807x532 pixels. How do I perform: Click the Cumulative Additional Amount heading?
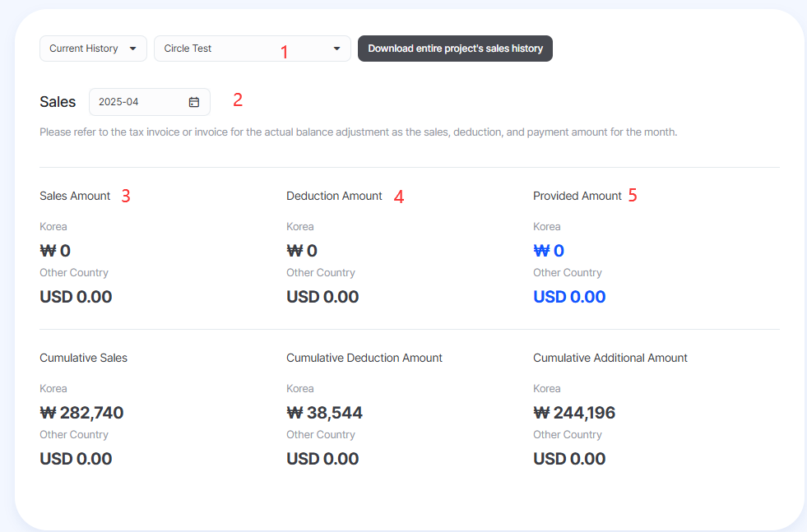click(610, 359)
